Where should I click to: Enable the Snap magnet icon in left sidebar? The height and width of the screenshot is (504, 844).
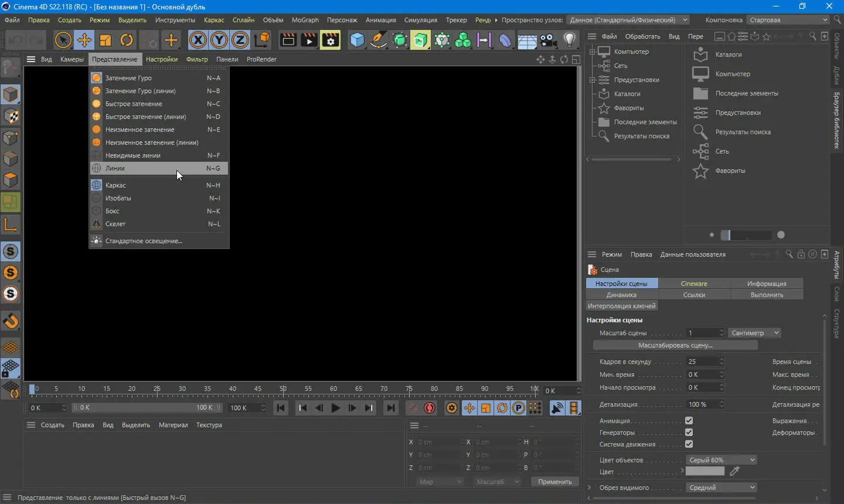click(11, 321)
